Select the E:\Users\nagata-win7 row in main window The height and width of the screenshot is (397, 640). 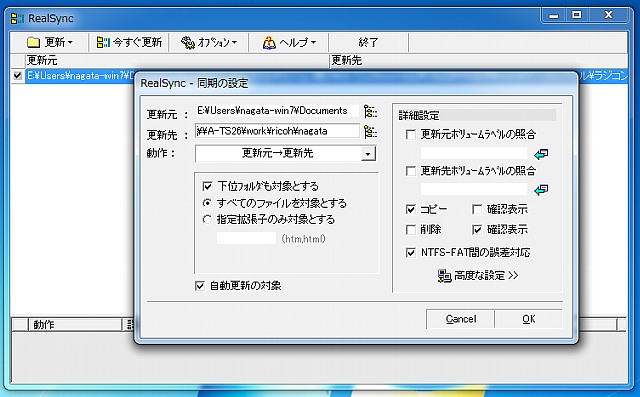pos(80,76)
